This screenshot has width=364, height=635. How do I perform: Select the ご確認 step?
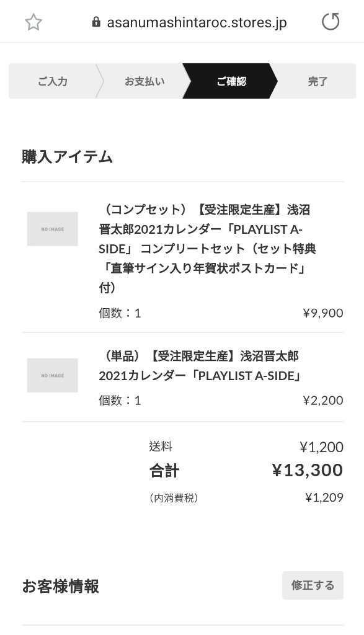231,81
